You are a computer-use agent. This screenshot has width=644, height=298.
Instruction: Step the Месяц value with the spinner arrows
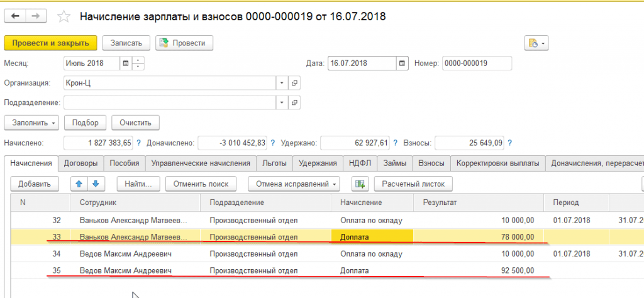[x=138, y=63]
